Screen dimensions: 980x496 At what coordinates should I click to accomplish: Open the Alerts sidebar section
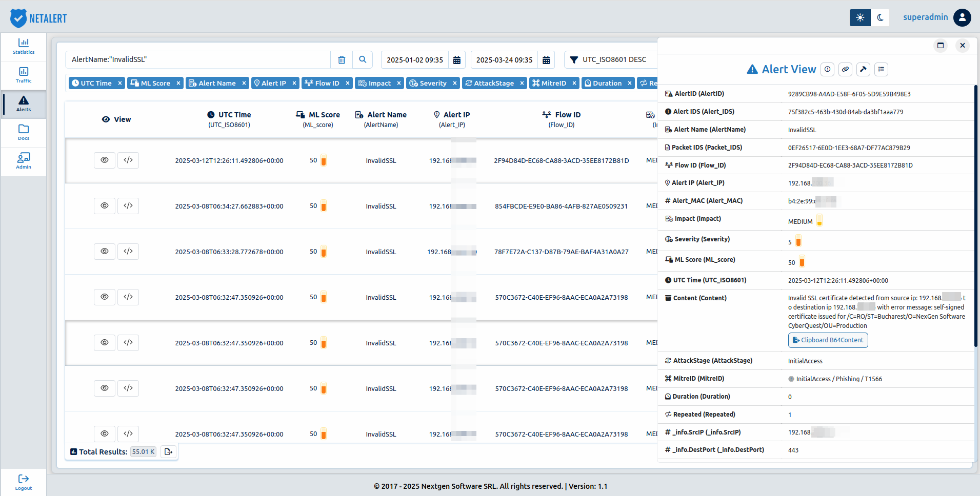[x=24, y=104]
